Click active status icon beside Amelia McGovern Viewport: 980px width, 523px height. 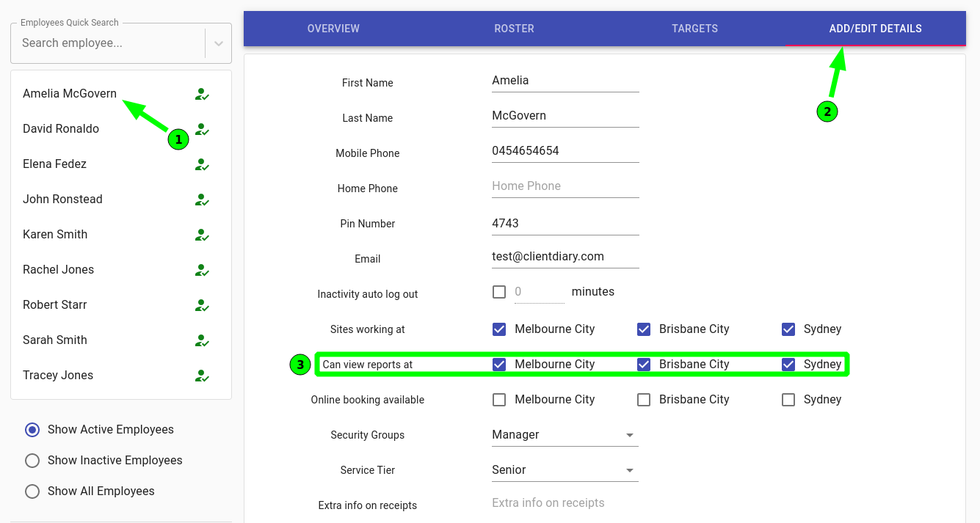pyautogui.click(x=202, y=94)
